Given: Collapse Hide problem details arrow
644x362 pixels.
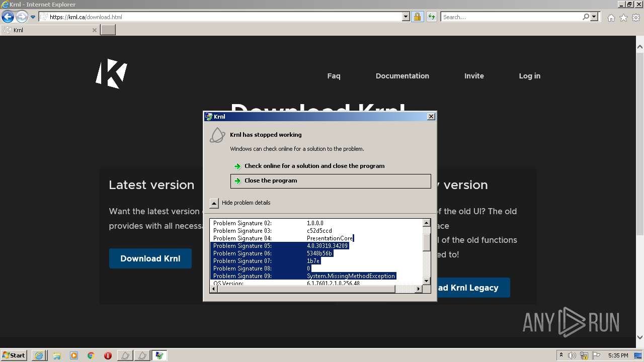Looking at the screenshot, I should coord(214,203).
